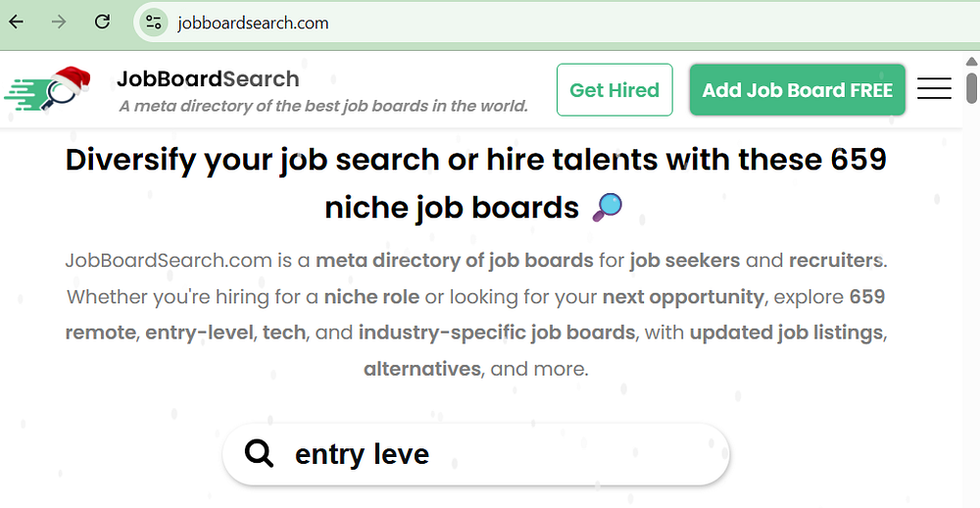The width and height of the screenshot is (980, 508).
Task: Click the magnifier emoji after 'niche job boards'
Action: pyautogui.click(x=608, y=207)
